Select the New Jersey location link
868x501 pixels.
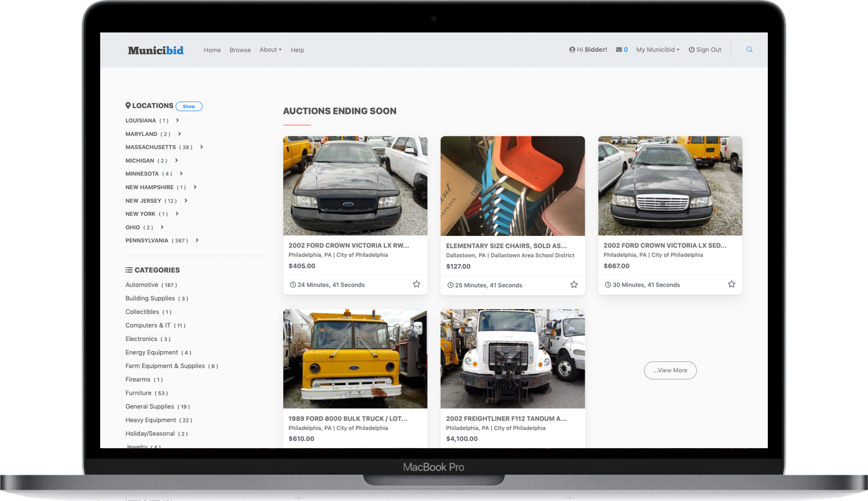(x=143, y=201)
